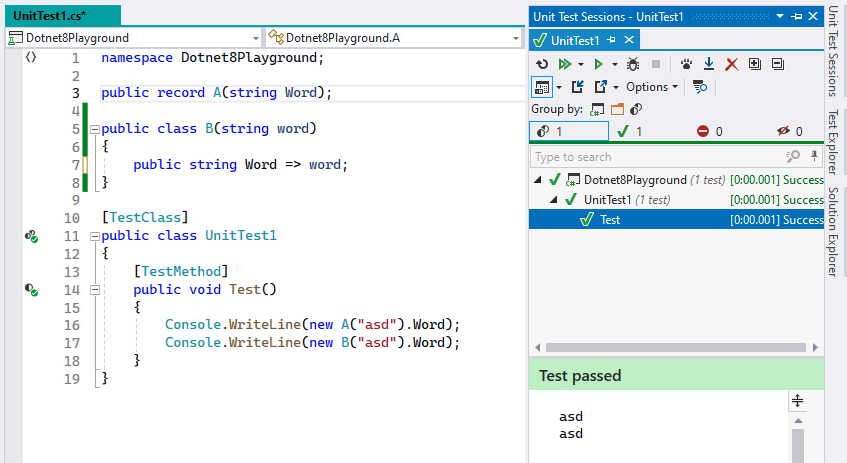Auto-hide the Unit Test Sessions panel
The height and width of the screenshot is (463, 847).
[x=796, y=17]
